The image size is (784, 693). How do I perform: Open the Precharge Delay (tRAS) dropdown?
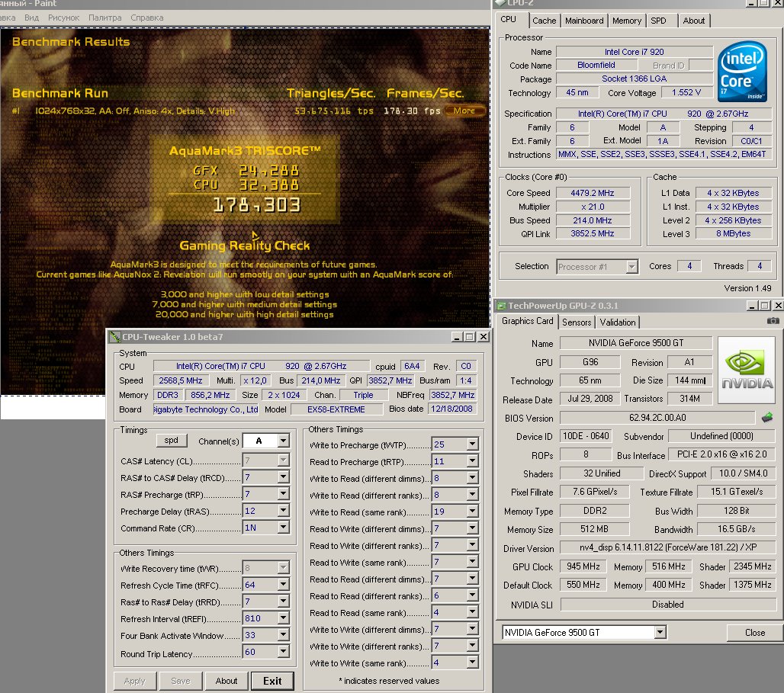(x=283, y=511)
